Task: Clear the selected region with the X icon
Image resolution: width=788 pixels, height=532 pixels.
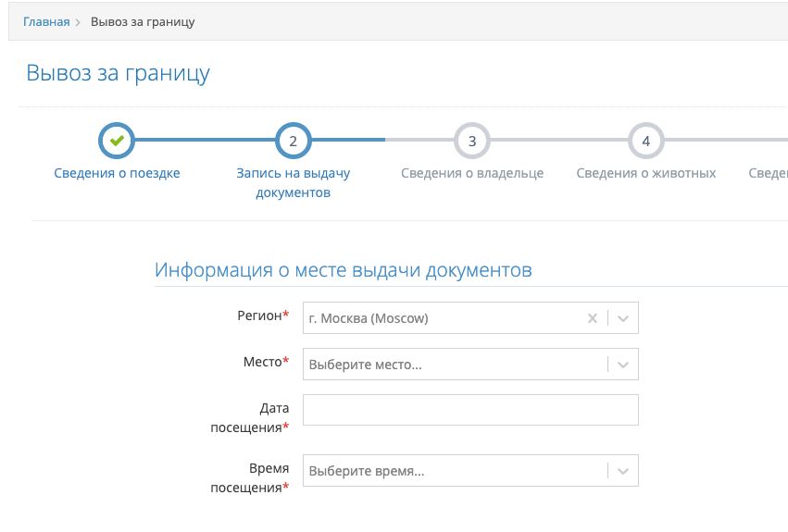Action: tap(593, 318)
